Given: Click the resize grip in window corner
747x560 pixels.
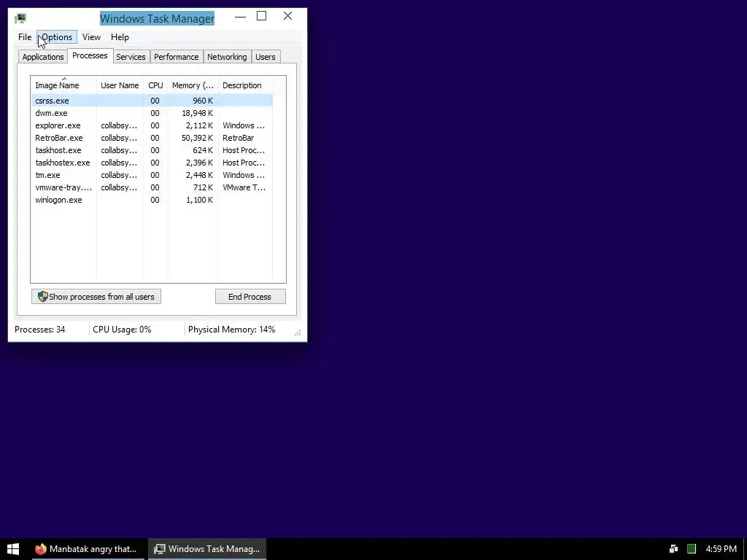Looking at the screenshot, I should tap(298, 332).
